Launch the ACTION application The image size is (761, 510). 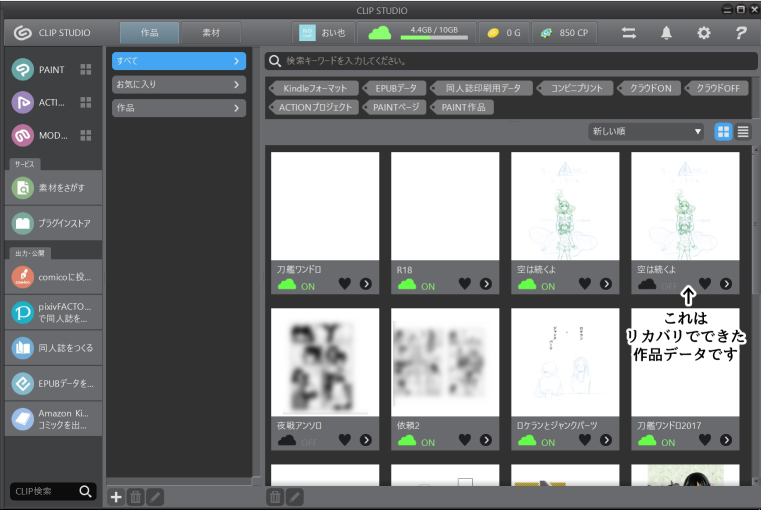(x=38, y=102)
